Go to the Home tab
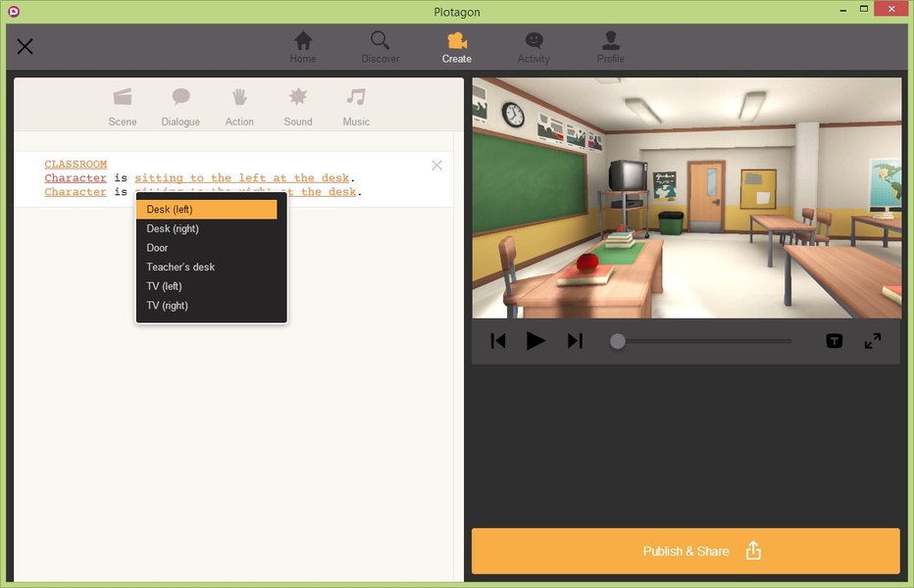This screenshot has width=914, height=588. [303, 47]
